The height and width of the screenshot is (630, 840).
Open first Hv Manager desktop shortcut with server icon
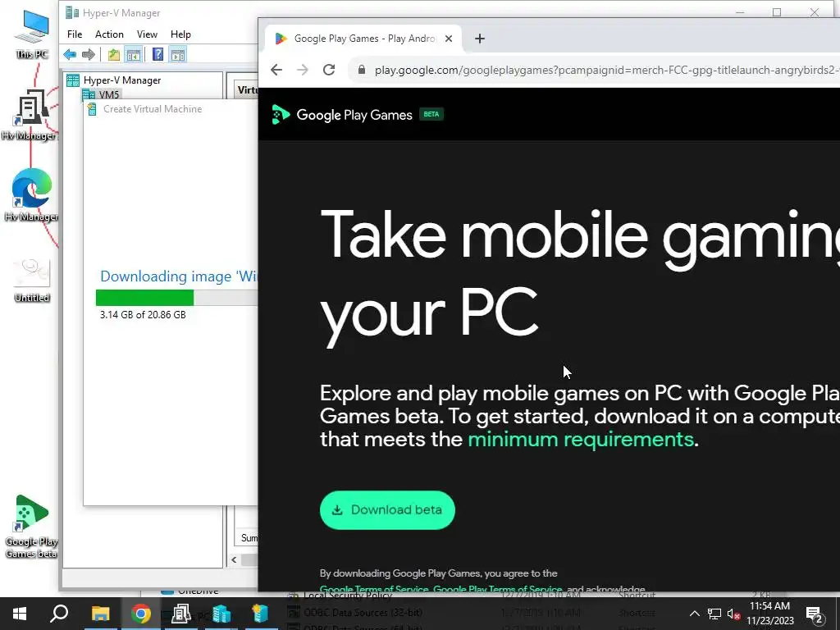click(x=30, y=115)
